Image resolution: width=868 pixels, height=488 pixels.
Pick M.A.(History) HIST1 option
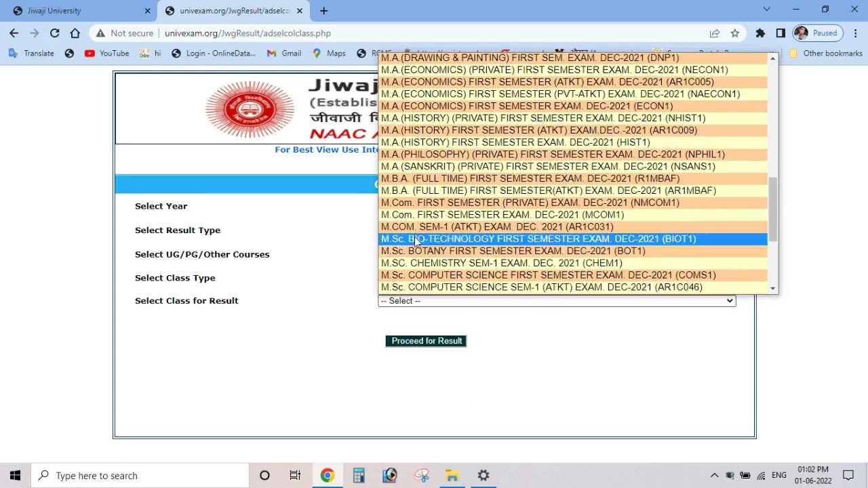pos(573,142)
